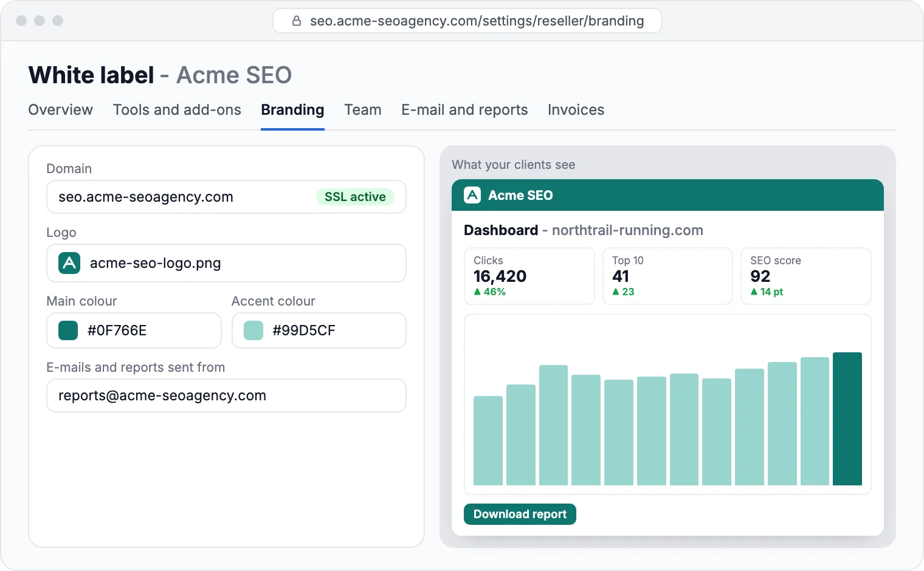Click the Acme logo icon in the Logo field
This screenshot has height=571, width=924.
click(x=69, y=263)
